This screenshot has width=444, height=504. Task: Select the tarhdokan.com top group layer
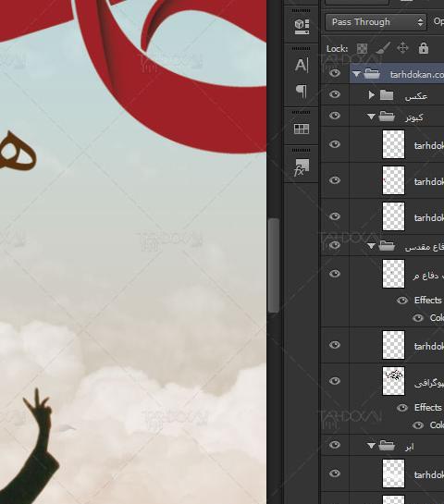(397, 74)
